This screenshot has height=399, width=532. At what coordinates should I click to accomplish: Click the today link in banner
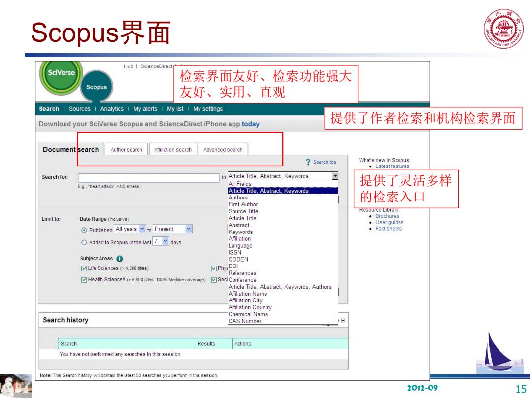(250, 124)
